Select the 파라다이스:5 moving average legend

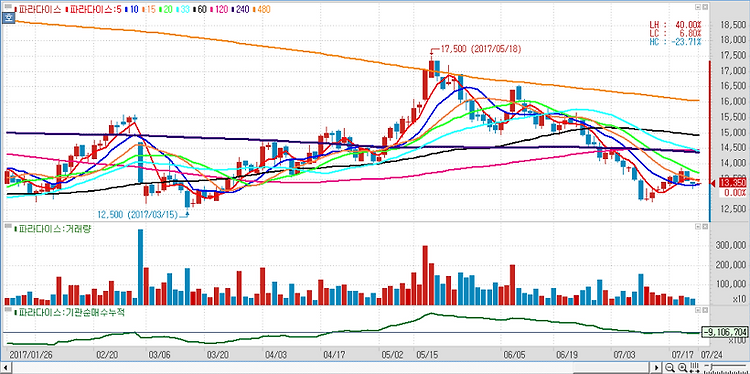[x=94, y=9]
